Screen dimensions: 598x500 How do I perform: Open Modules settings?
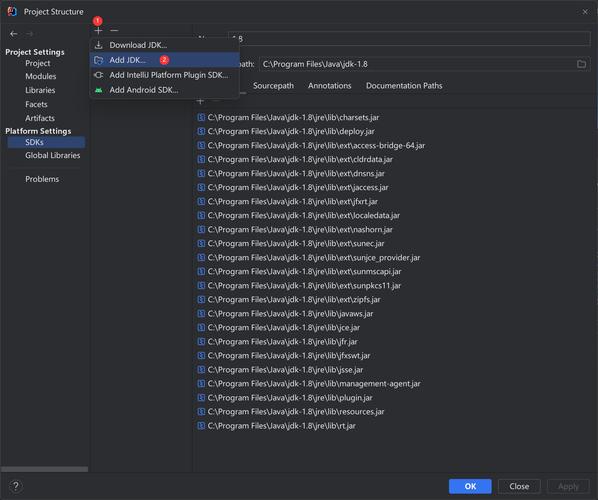(x=40, y=76)
